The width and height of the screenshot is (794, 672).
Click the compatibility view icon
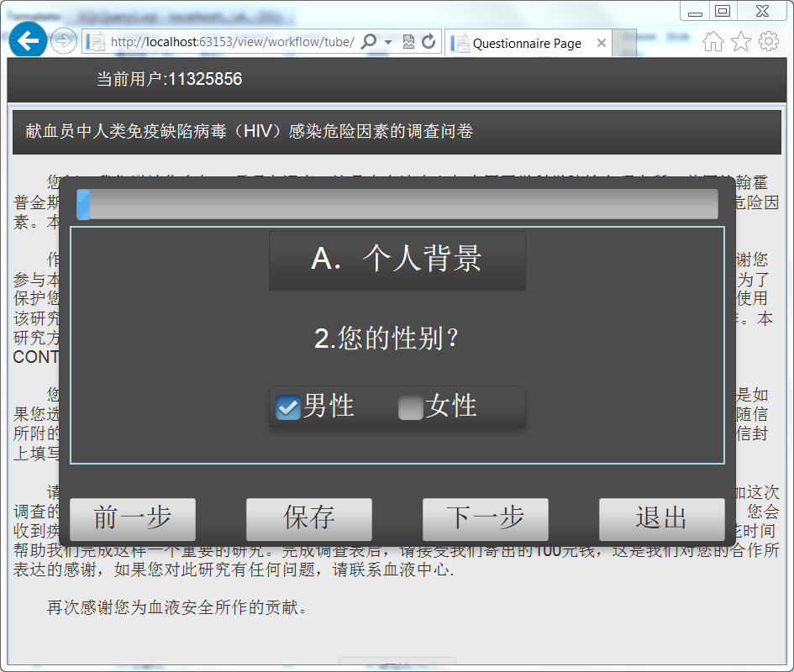click(x=408, y=41)
